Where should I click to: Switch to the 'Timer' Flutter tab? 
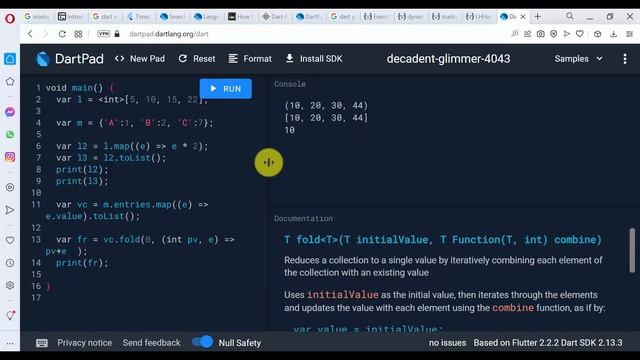(139, 17)
